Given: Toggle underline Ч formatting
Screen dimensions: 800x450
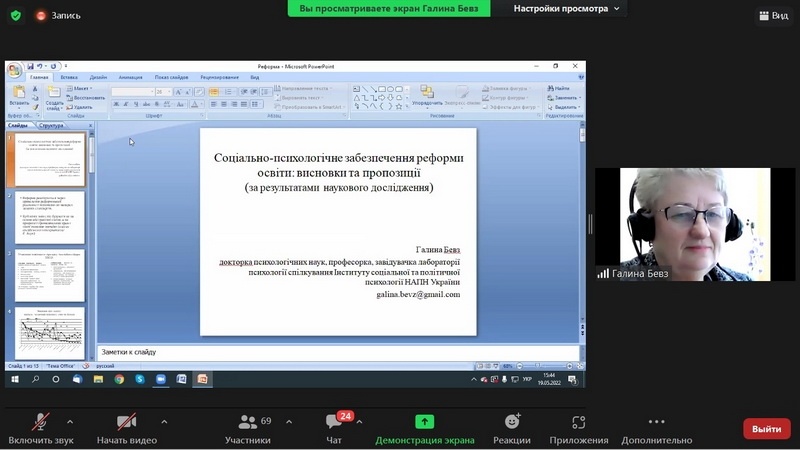Looking at the screenshot, I should pos(136,104).
